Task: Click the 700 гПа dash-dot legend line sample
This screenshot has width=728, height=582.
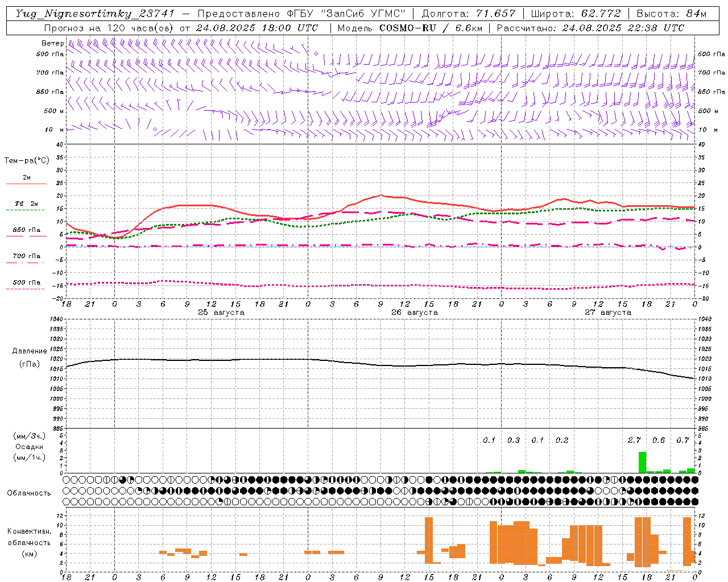Action: (x=27, y=263)
